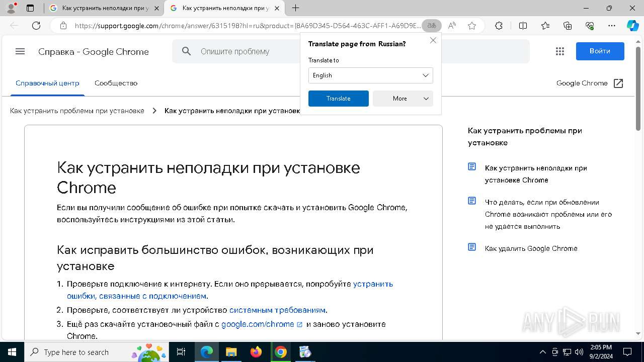Close the second active tab
644x362 pixels.
pyautogui.click(x=277, y=8)
